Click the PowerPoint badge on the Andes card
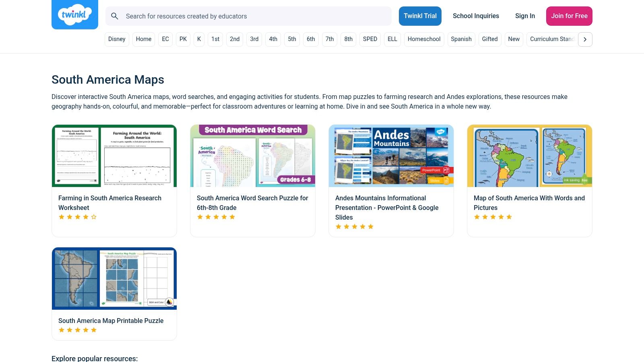Viewport: 644px width, 362px height. pyautogui.click(x=434, y=170)
